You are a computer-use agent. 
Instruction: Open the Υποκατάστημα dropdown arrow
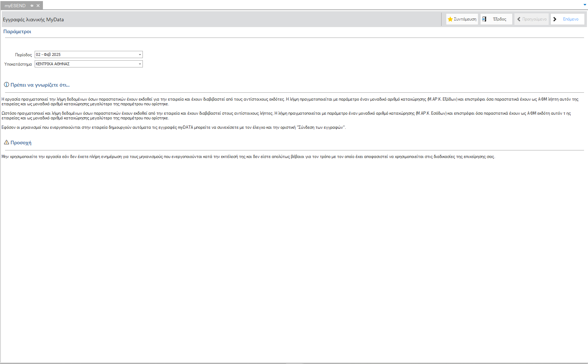pyautogui.click(x=140, y=64)
